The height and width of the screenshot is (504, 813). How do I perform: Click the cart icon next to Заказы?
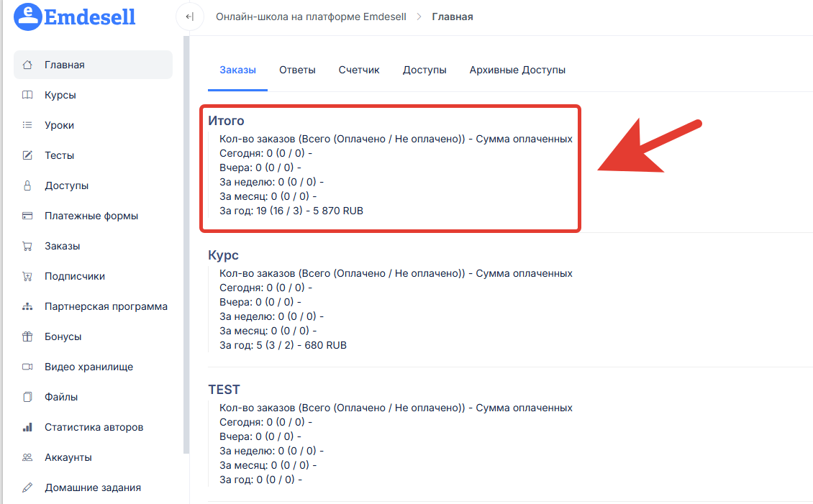click(x=28, y=246)
